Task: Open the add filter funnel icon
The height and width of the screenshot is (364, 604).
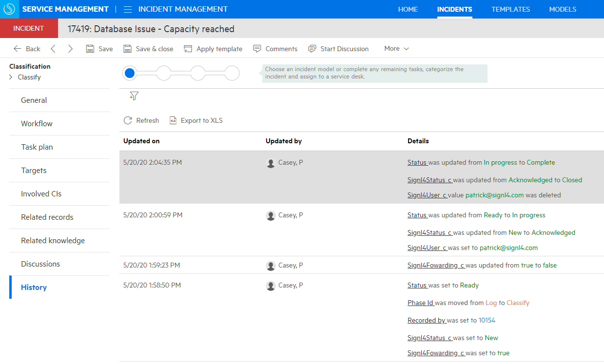Action: click(x=134, y=96)
